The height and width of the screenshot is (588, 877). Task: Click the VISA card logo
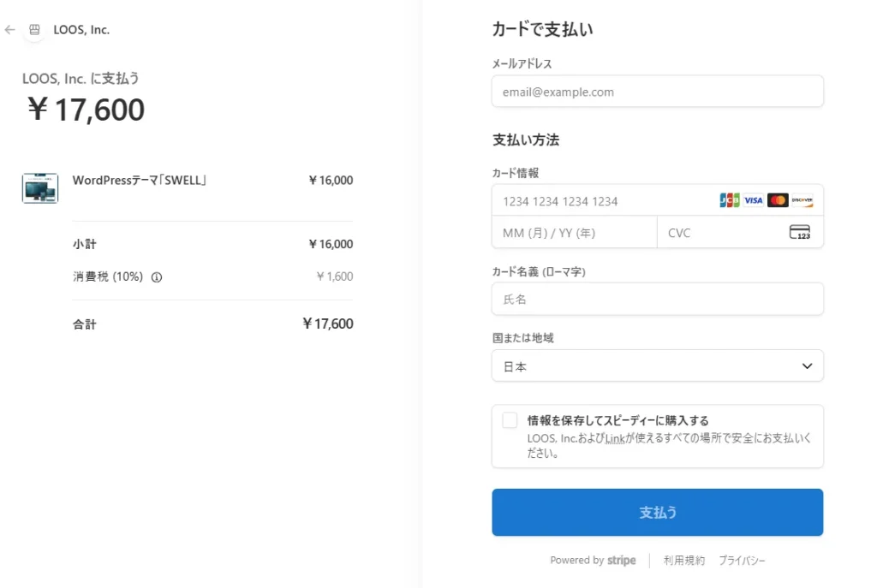(x=754, y=200)
